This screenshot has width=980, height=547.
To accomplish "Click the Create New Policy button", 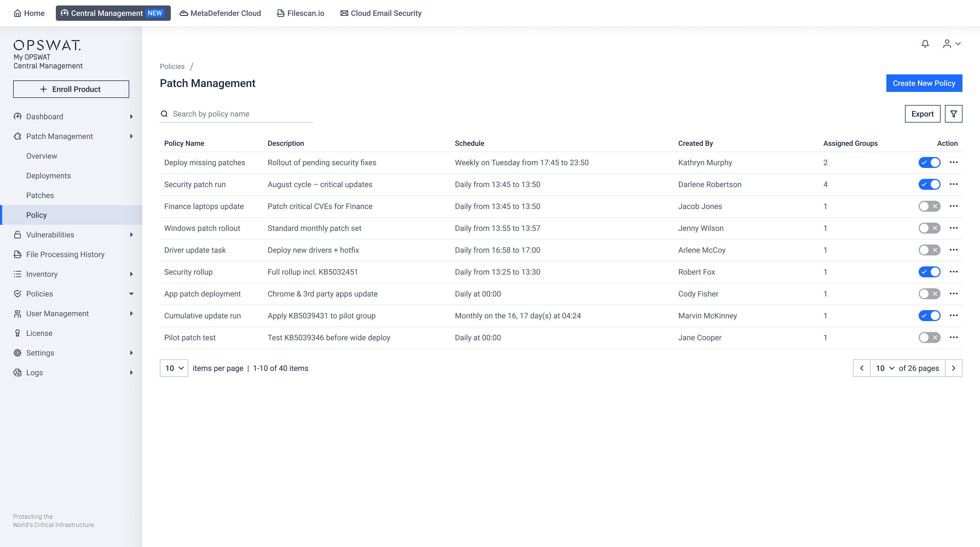I will pos(924,83).
